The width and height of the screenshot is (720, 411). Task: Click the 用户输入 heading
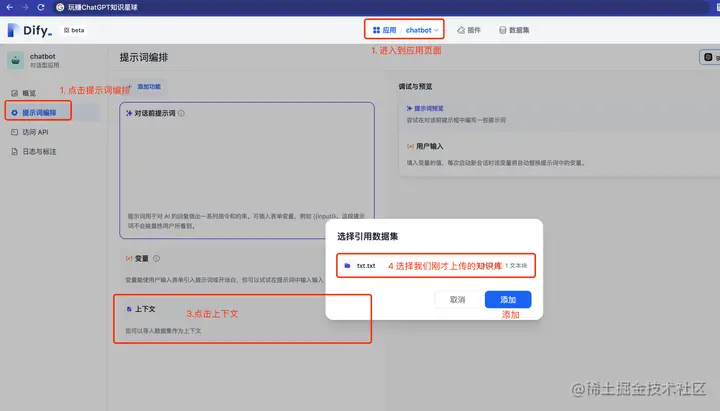(x=429, y=146)
